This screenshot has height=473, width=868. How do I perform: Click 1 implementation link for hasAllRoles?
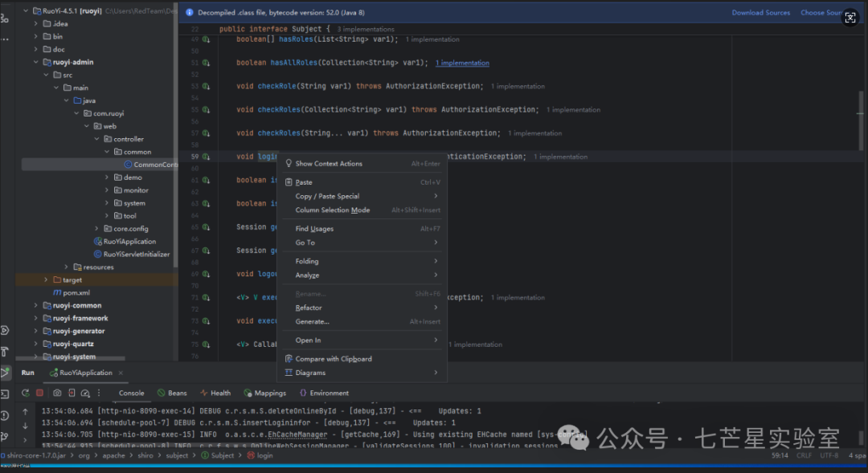coord(462,63)
